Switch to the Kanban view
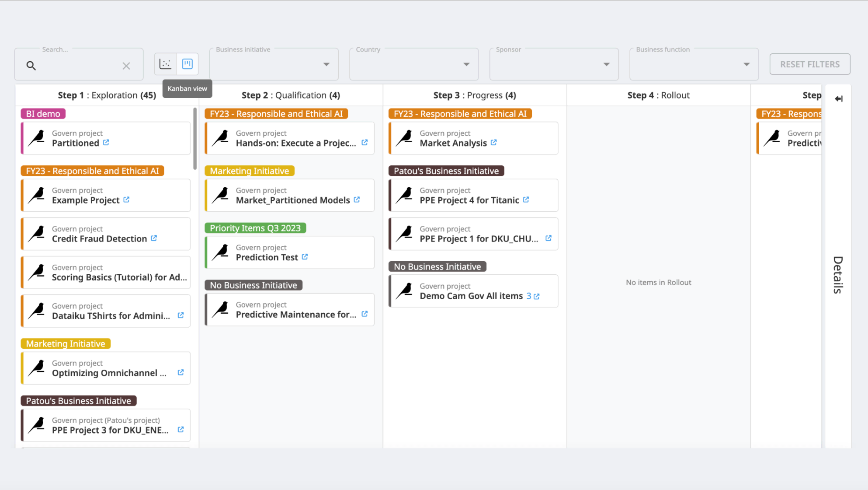The height and width of the screenshot is (490, 868). point(187,64)
